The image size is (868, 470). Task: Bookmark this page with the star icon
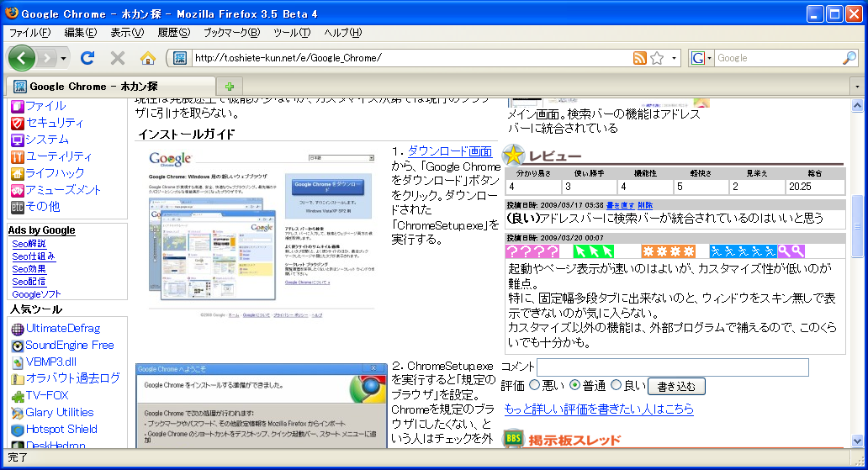[x=657, y=57]
